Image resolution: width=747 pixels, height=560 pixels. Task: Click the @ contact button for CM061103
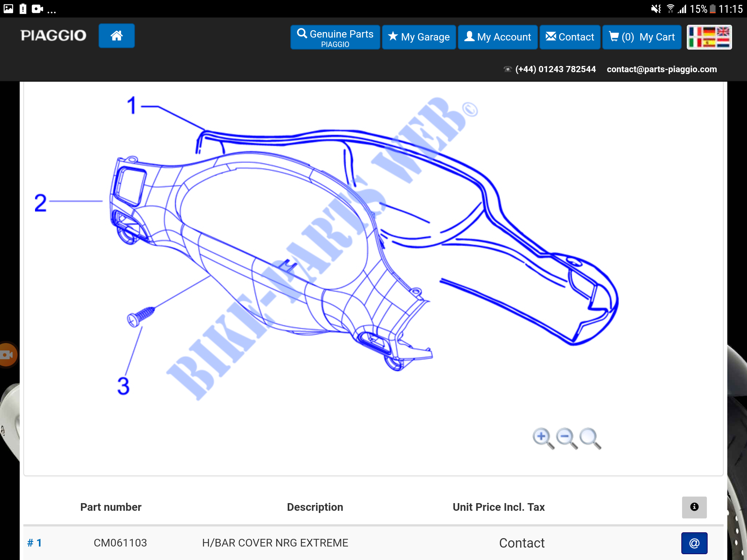point(694,543)
